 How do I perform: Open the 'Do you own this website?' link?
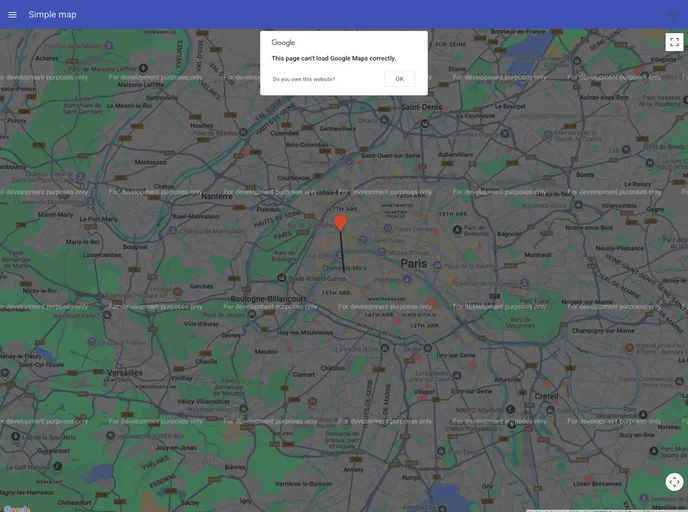(x=304, y=79)
